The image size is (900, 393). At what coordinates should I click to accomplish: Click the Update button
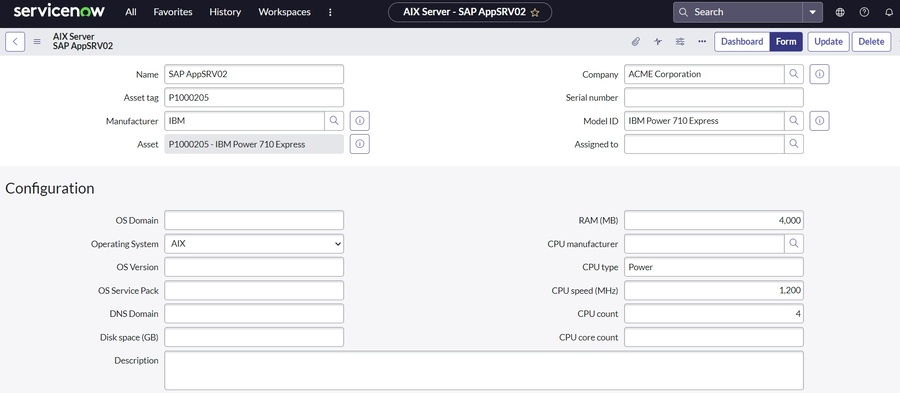click(x=828, y=42)
